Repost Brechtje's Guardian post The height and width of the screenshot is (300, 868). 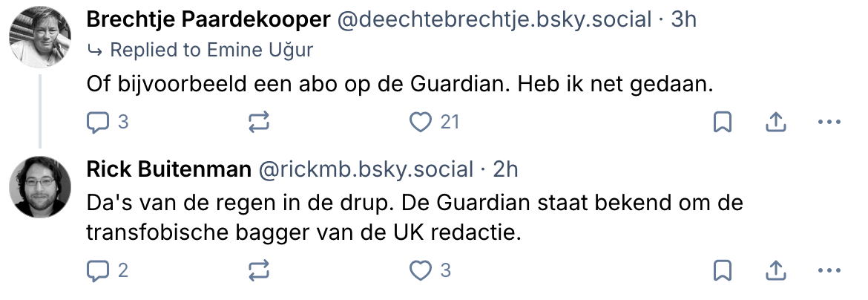258,122
